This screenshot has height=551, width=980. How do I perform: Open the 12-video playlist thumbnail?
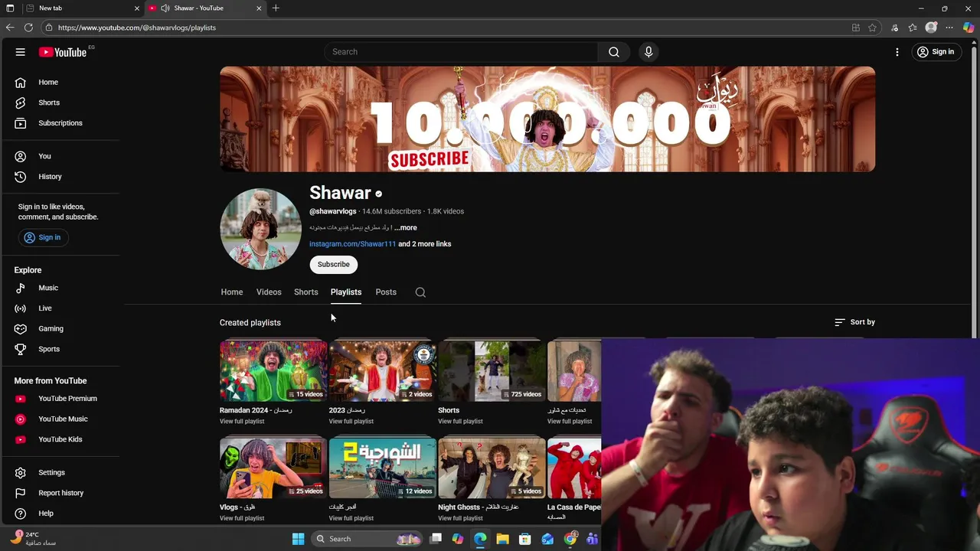coord(383,468)
